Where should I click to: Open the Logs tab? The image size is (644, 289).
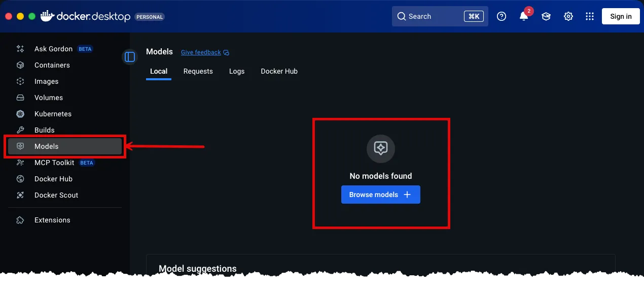[237, 71]
